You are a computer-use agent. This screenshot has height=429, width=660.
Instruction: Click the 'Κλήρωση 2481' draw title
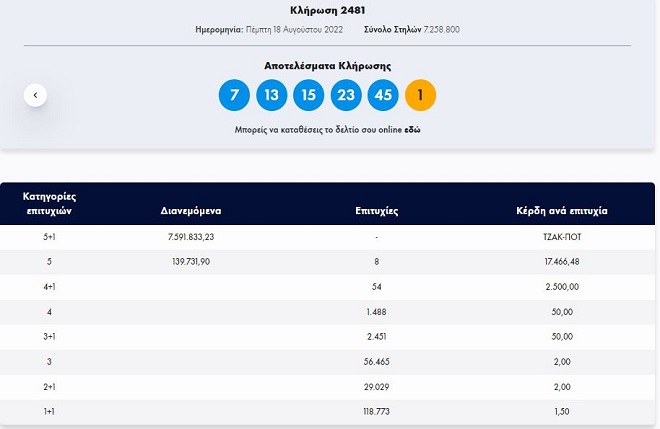(x=329, y=10)
